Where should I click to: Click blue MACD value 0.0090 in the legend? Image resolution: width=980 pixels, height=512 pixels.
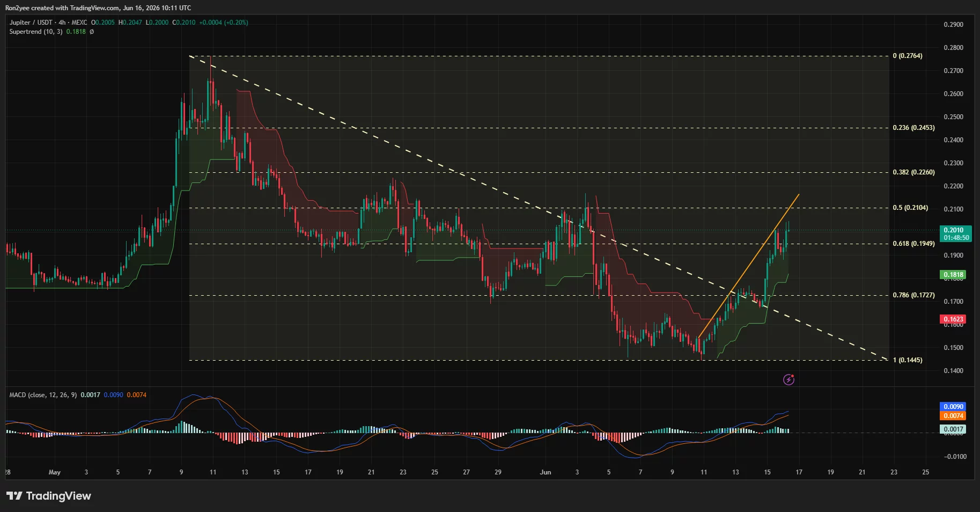(114, 395)
